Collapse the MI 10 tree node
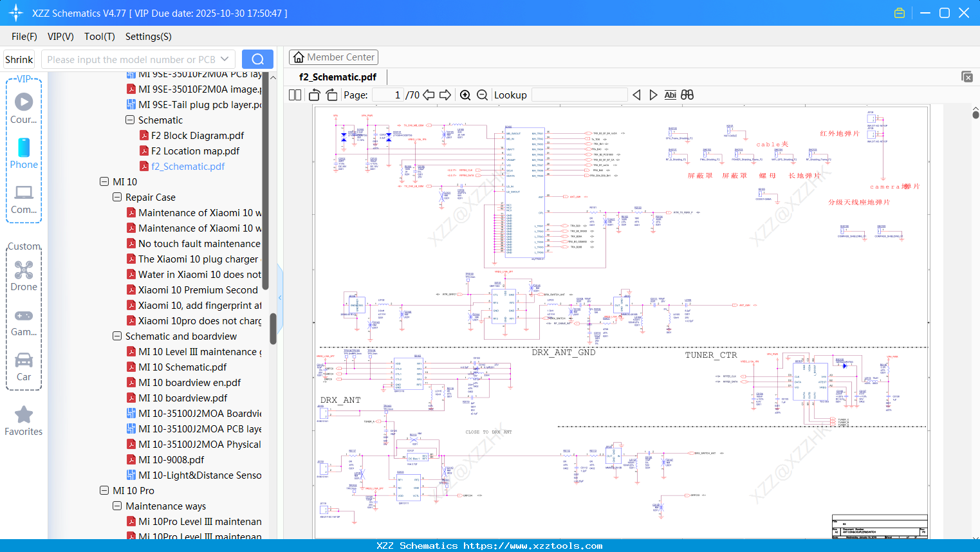Screen dimensions: 980x552 [x=104, y=181]
